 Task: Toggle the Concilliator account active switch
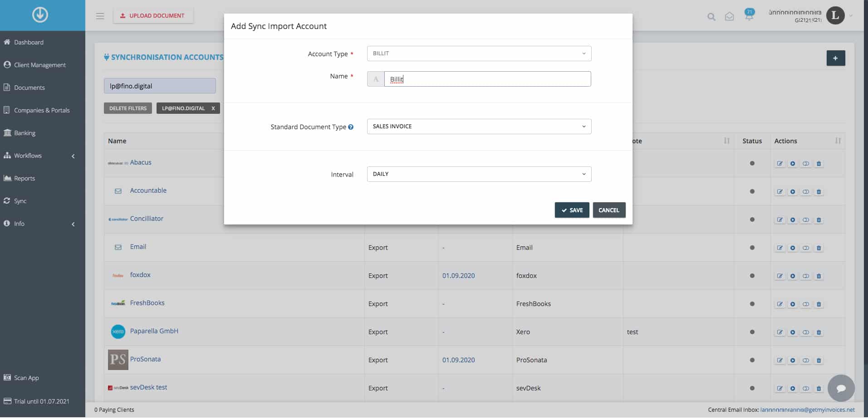click(x=805, y=220)
